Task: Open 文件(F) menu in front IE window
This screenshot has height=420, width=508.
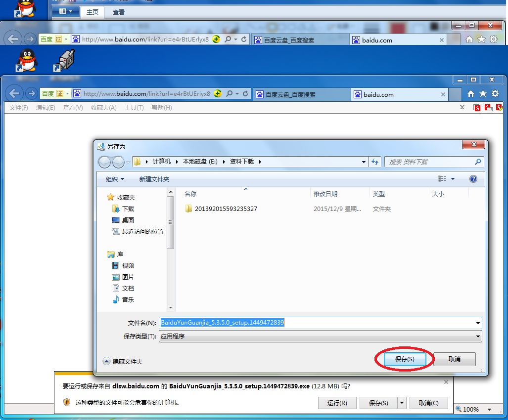Action: tap(18, 107)
